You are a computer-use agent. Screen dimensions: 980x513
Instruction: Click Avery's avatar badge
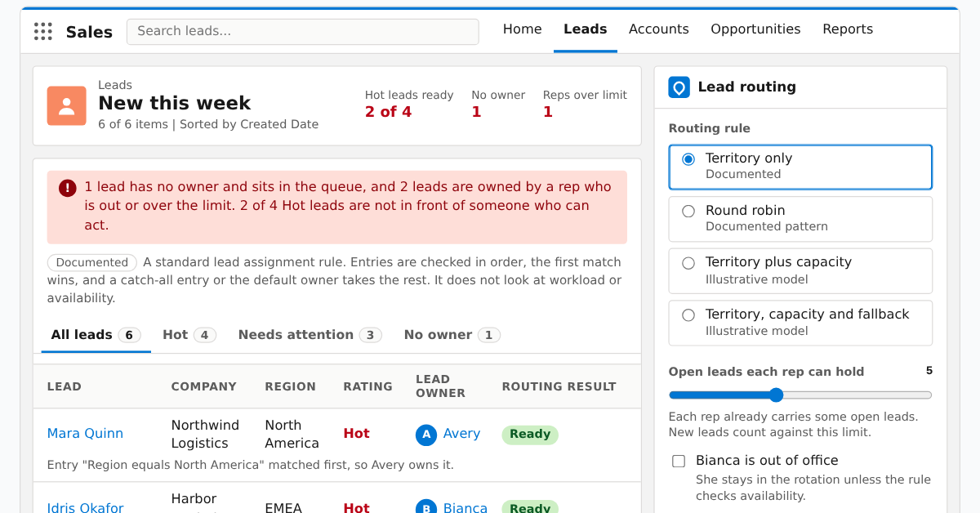click(x=426, y=435)
